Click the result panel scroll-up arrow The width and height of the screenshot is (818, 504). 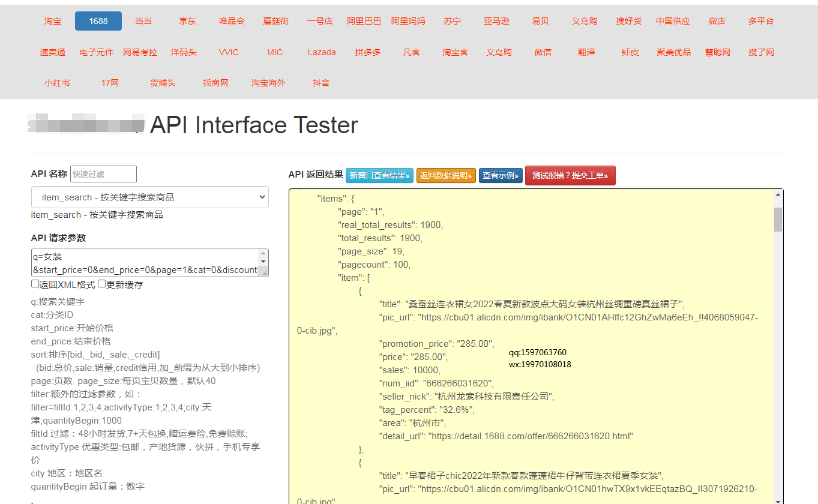pyautogui.click(x=778, y=194)
